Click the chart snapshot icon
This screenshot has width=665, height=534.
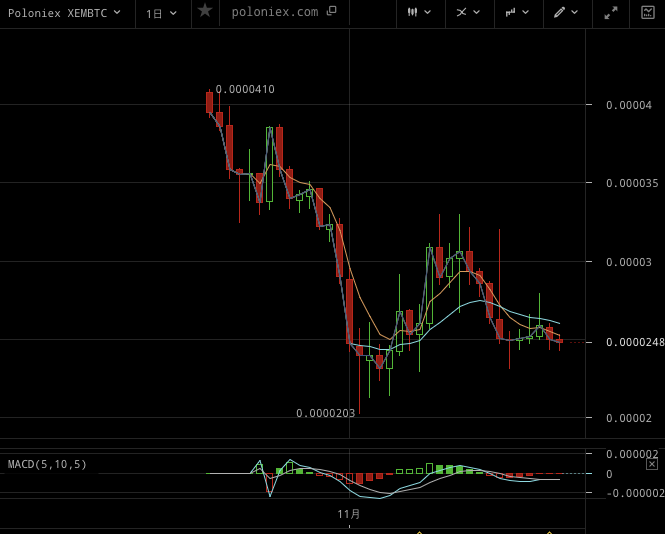tap(648, 12)
